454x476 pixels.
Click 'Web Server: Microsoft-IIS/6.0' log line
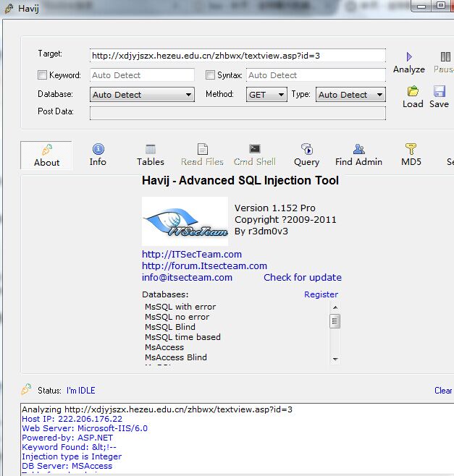[x=85, y=428]
